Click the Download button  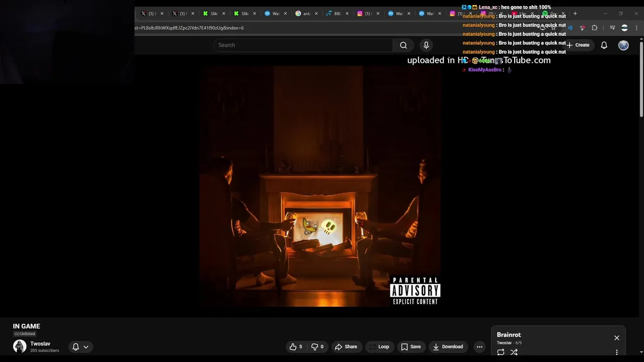[448, 347]
